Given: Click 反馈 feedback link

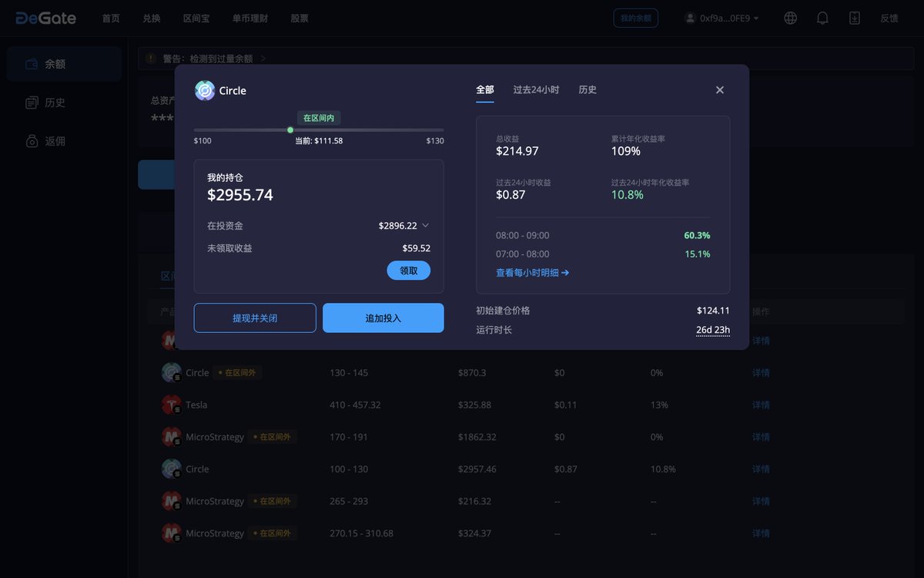Looking at the screenshot, I should click(x=889, y=18).
